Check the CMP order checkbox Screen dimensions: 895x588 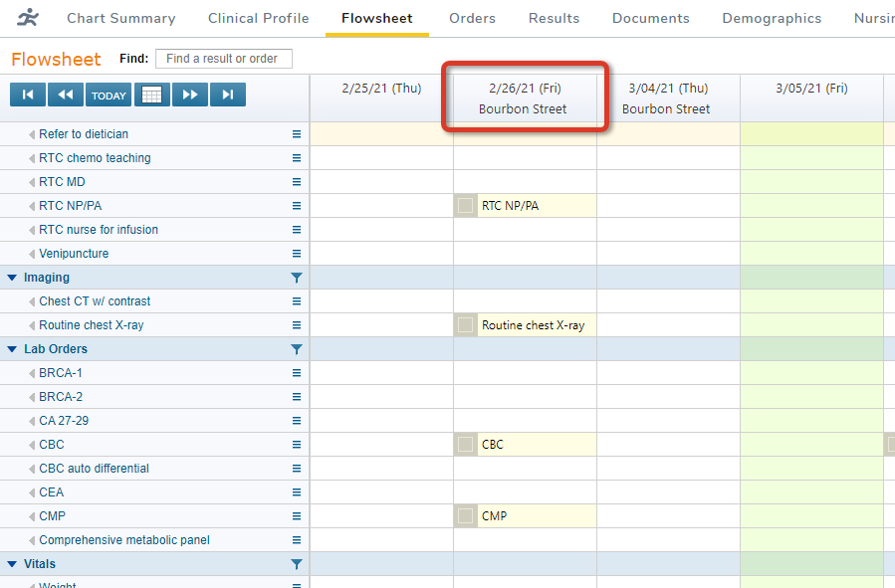(465, 515)
